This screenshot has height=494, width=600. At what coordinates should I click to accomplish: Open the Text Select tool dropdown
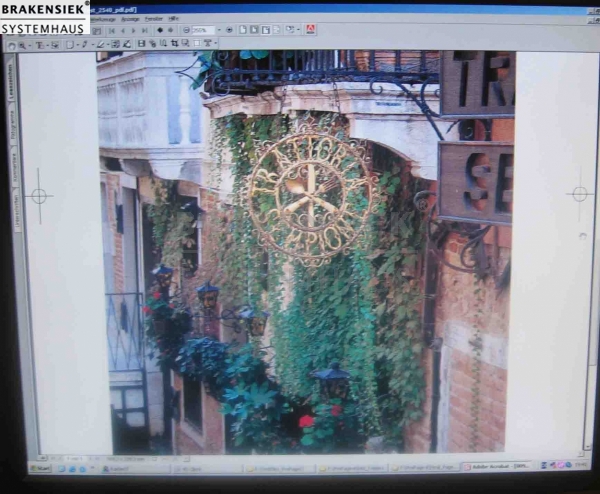(x=47, y=45)
